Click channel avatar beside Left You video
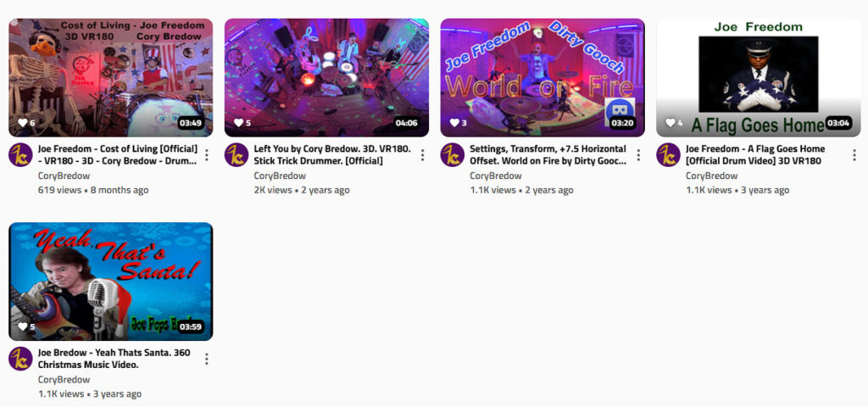Screen dimensions: 868x407 236,154
